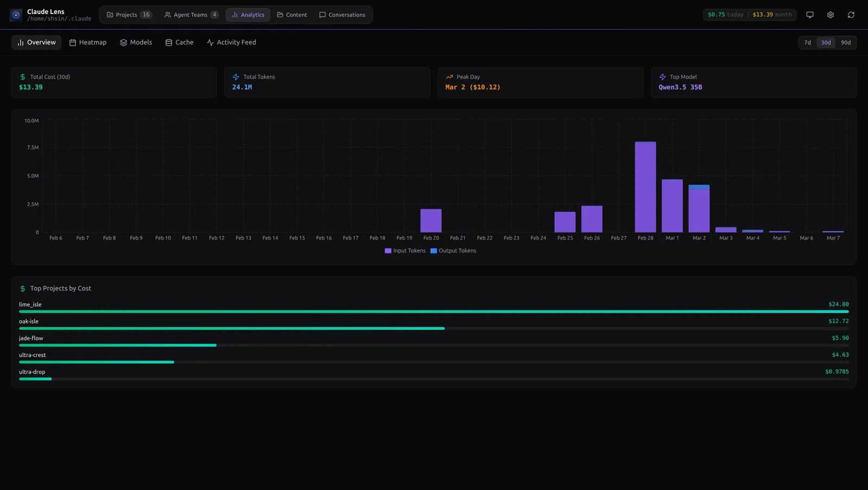This screenshot has width=868, height=490.
Task: Open the Projects section icon
Action: pyautogui.click(x=109, y=15)
